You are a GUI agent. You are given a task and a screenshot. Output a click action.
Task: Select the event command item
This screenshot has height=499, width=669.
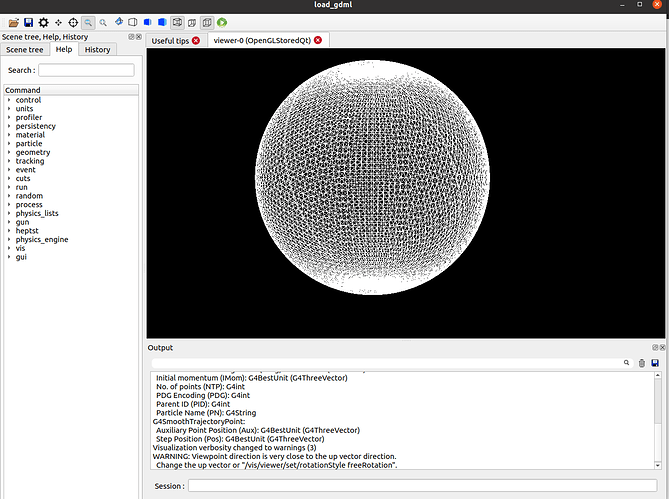[26, 170]
